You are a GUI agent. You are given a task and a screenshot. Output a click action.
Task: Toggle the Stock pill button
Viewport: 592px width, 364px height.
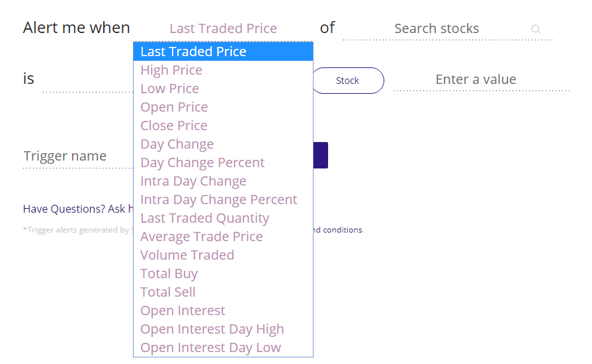coord(347,81)
